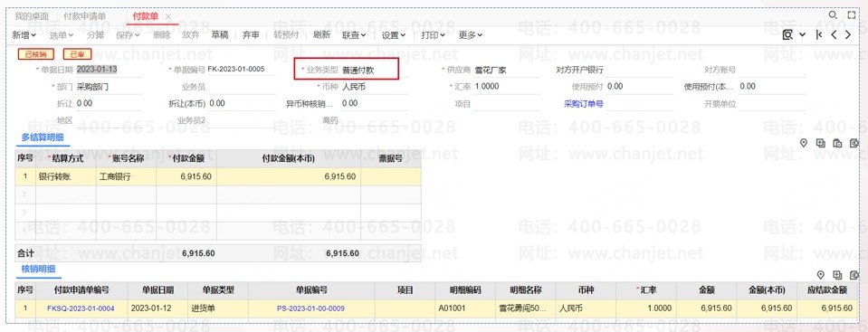Switch to 我的桌面 tab
The width and height of the screenshot is (868, 332).
pyautogui.click(x=32, y=16)
